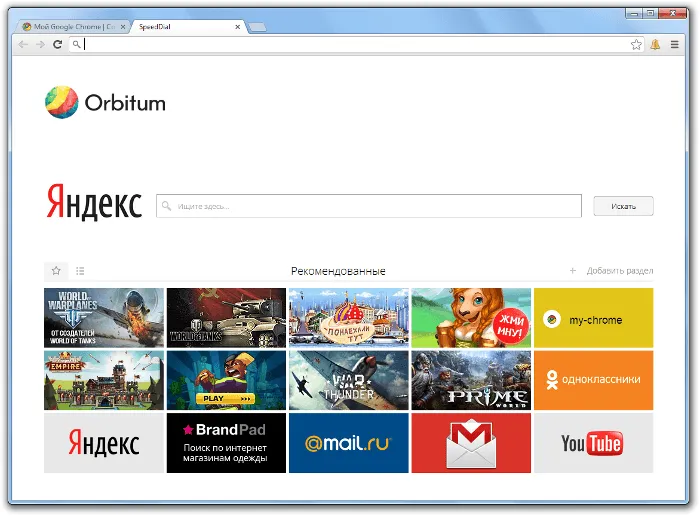Open the BrandPad tile
This screenshot has height=516, width=700.
(226, 443)
